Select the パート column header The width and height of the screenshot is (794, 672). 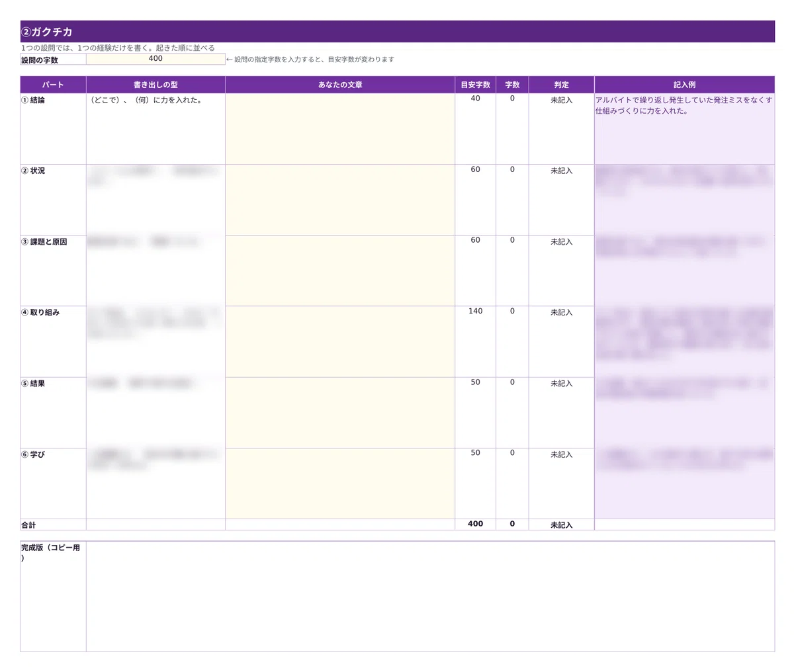53,85
